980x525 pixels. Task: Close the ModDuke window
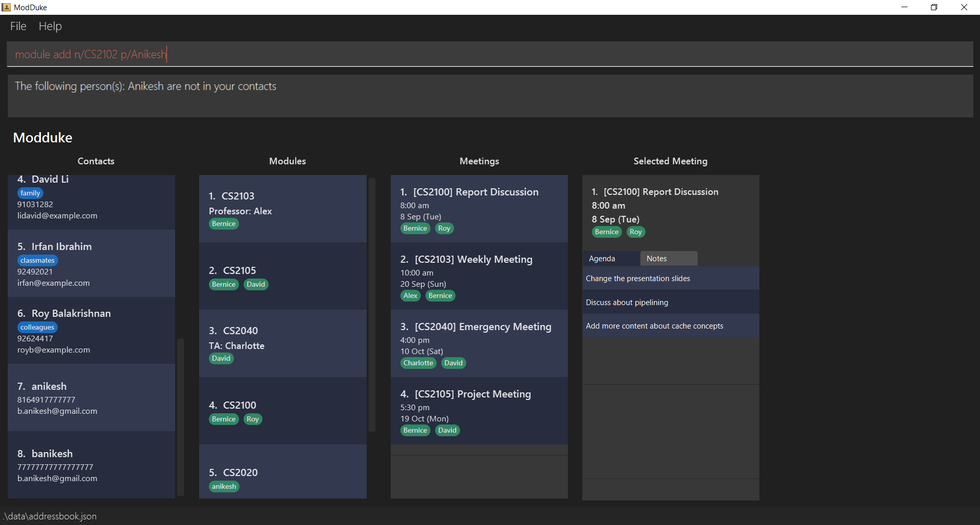pyautogui.click(x=964, y=7)
